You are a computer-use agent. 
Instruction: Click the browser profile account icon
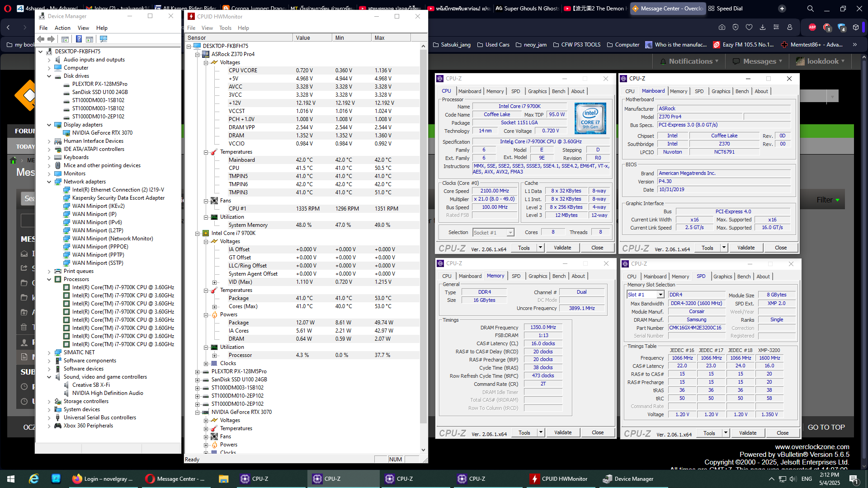pos(790,28)
